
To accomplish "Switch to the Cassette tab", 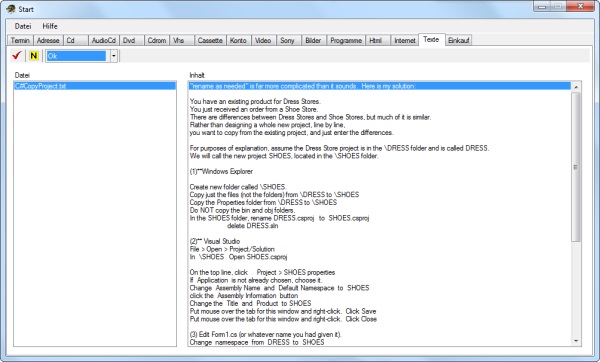I will click(x=210, y=40).
